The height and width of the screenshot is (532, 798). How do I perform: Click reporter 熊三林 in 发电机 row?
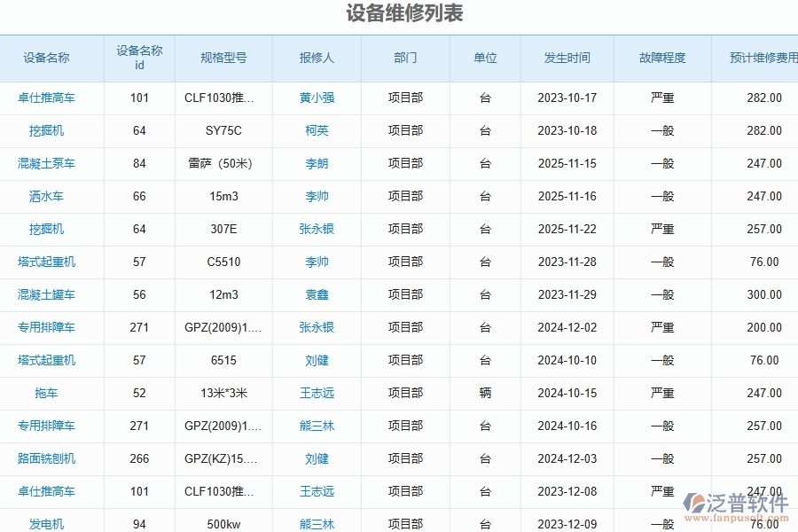tap(317, 524)
